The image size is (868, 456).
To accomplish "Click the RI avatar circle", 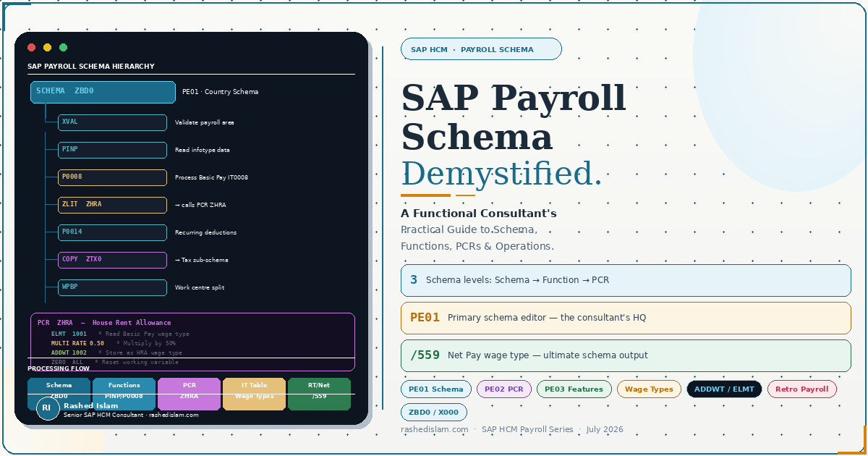I will pos(47,408).
